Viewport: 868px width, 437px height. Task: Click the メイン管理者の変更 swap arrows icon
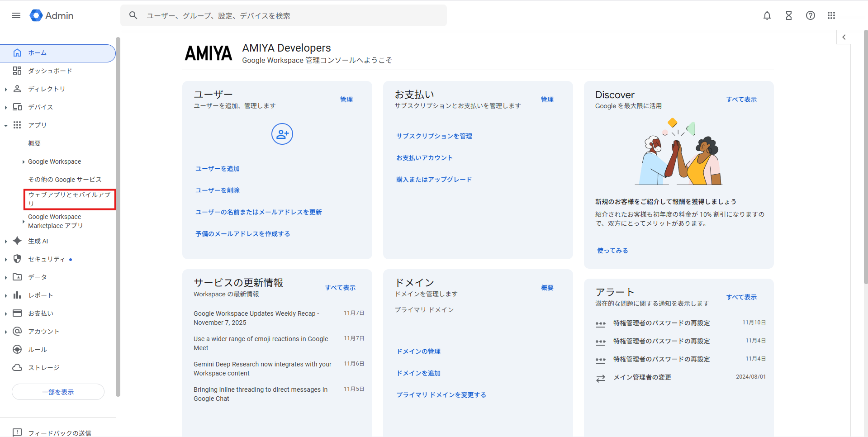(x=600, y=378)
